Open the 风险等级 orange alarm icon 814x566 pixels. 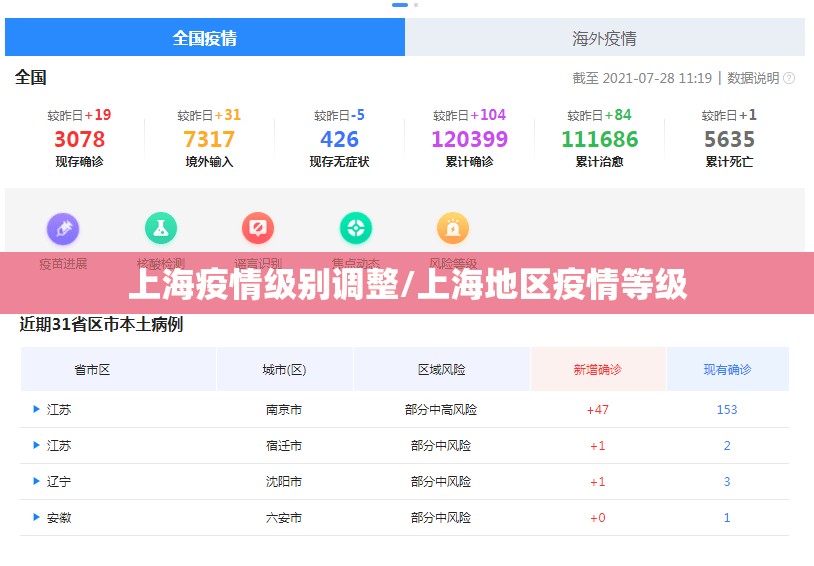[452, 229]
